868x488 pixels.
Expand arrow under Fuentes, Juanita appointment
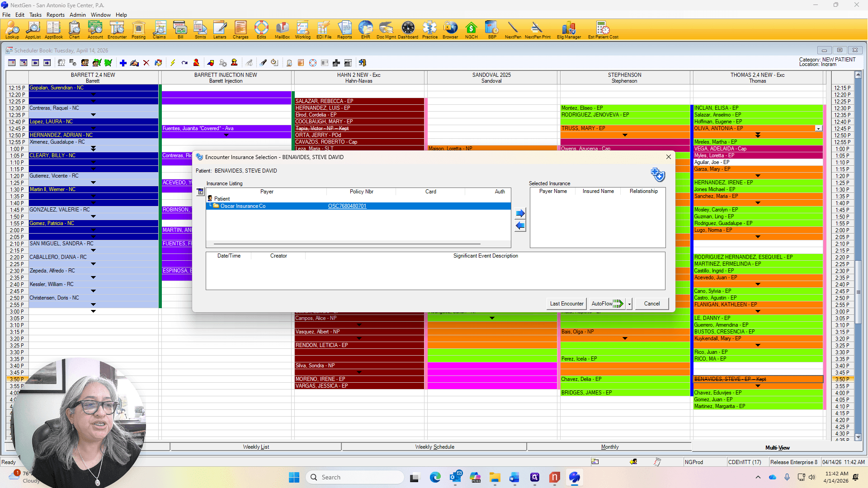226,135
